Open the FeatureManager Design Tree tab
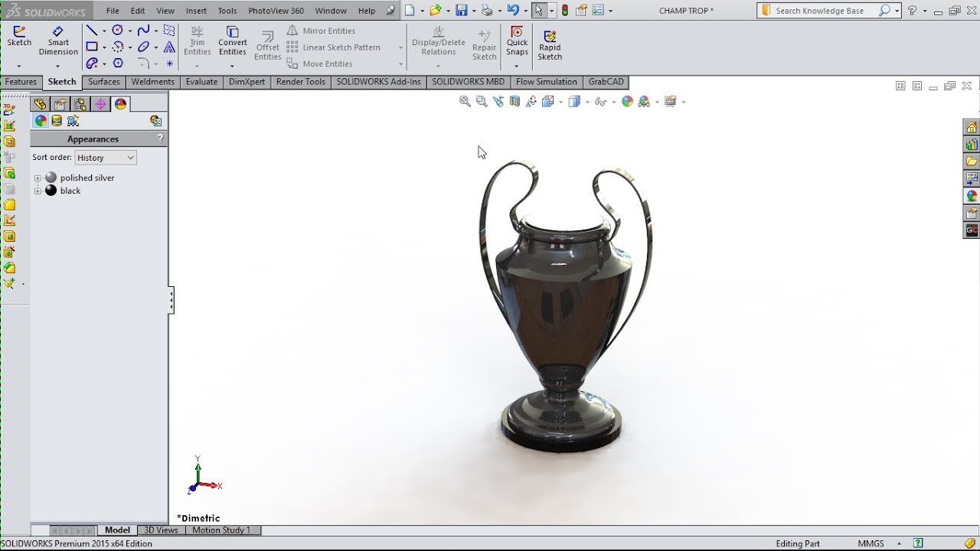This screenshot has width=980, height=551. coord(41,104)
